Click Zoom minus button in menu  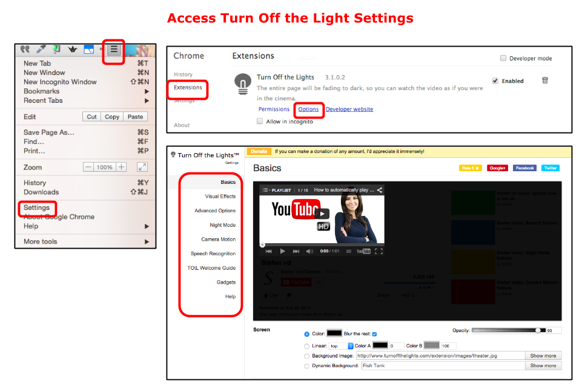[88, 167]
